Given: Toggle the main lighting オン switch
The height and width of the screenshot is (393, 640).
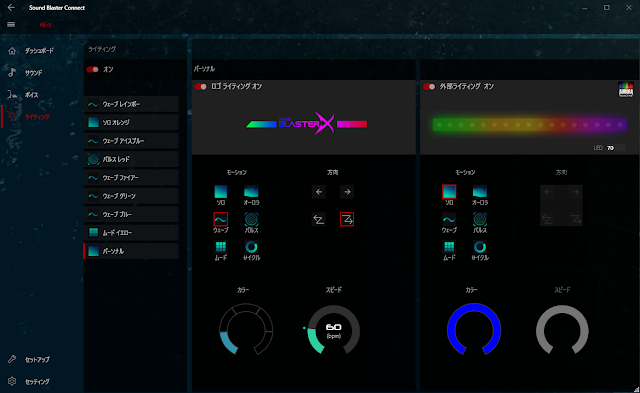Looking at the screenshot, I should [93, 69].
